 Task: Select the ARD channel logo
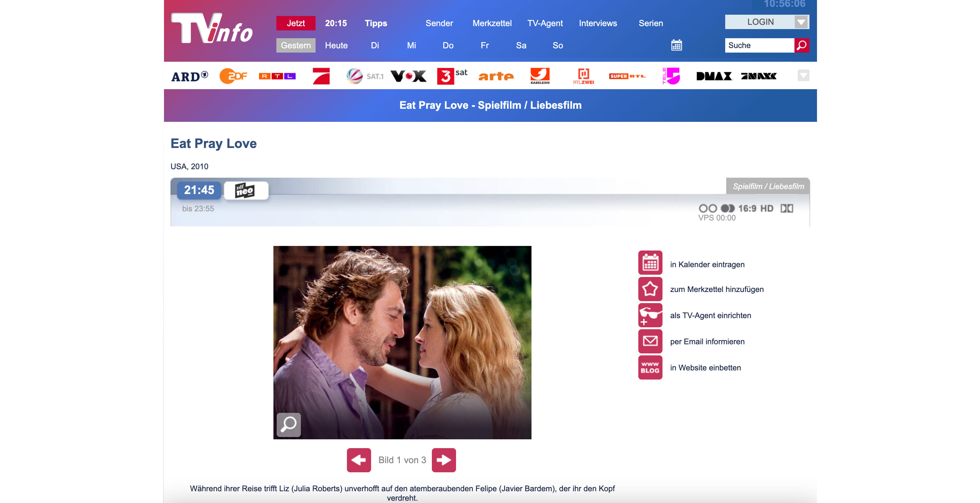(189, 76)
